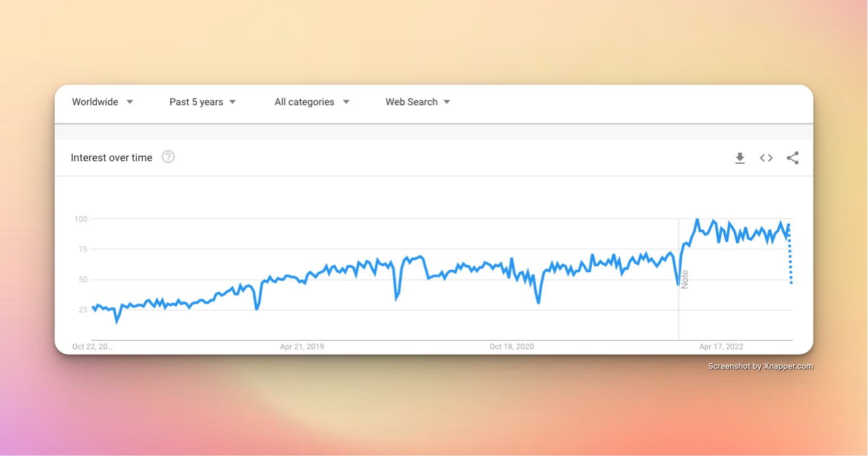Click the Interest over time heading
This screenshot has width=868, height=456.
point(111,158)
